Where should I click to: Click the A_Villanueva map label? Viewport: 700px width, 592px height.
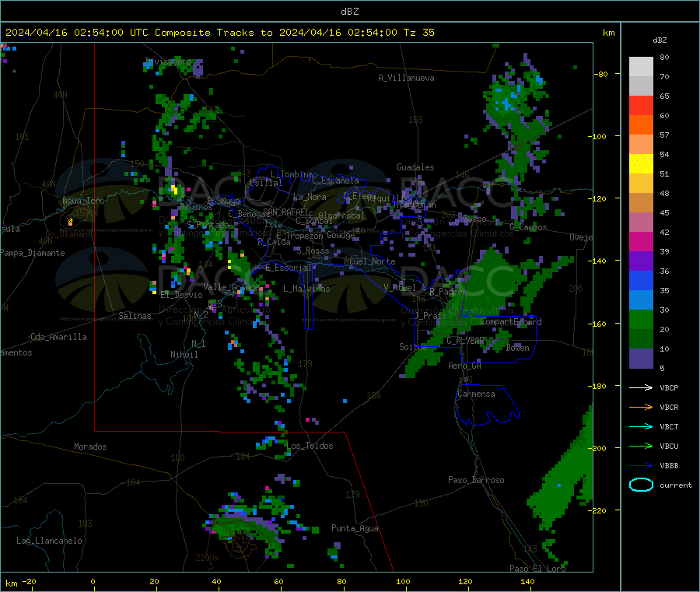pos(406,78)
